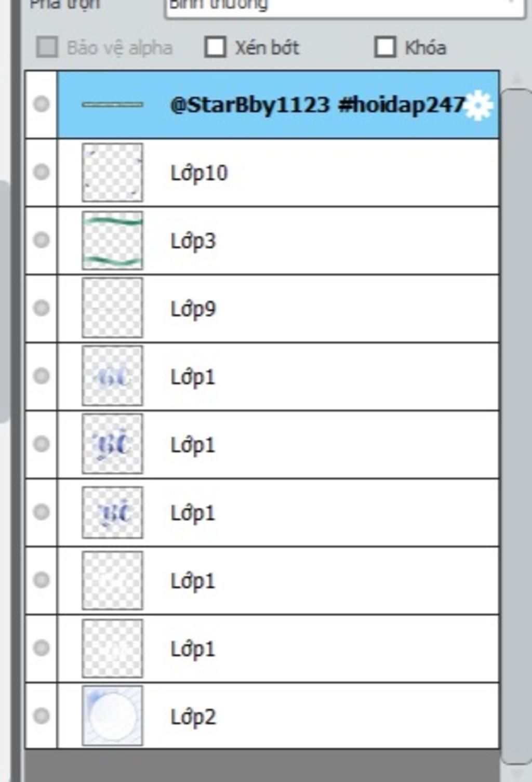
Task: Hide the Lớp2 layer via its visibility dot
Action: 42,716
